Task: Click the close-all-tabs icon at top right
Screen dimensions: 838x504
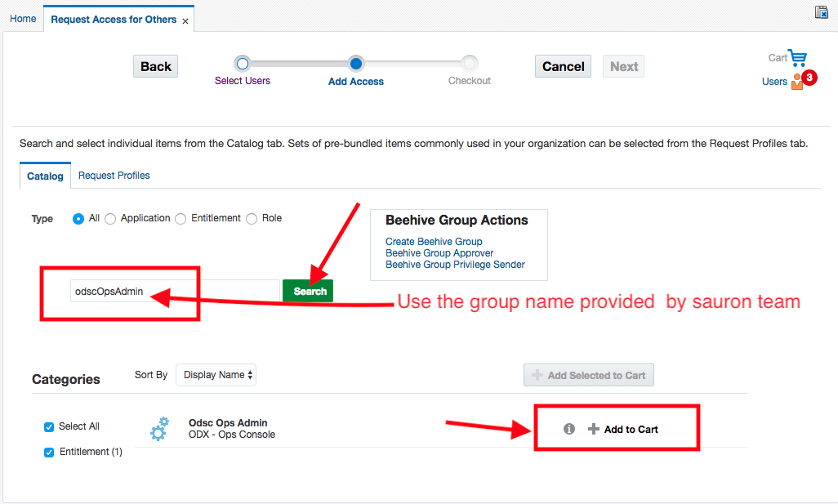Action: point(822,11)
